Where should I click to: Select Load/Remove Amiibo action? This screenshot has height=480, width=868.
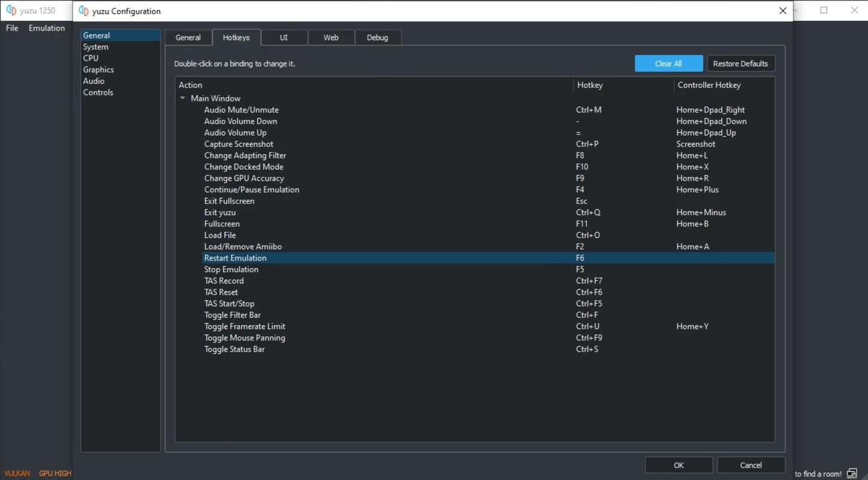tap(243, 247)
